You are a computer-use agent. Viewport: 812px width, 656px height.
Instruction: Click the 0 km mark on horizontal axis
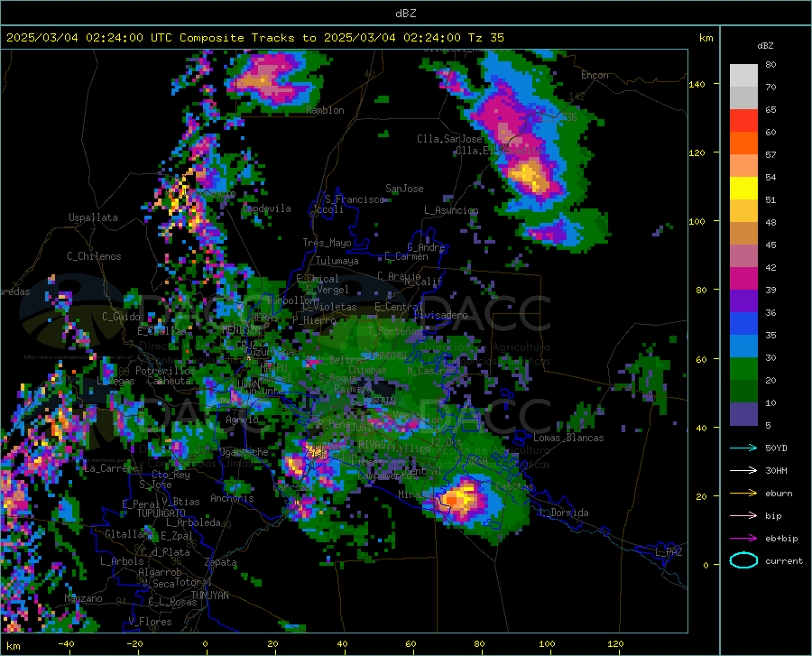tap(206, 643)
